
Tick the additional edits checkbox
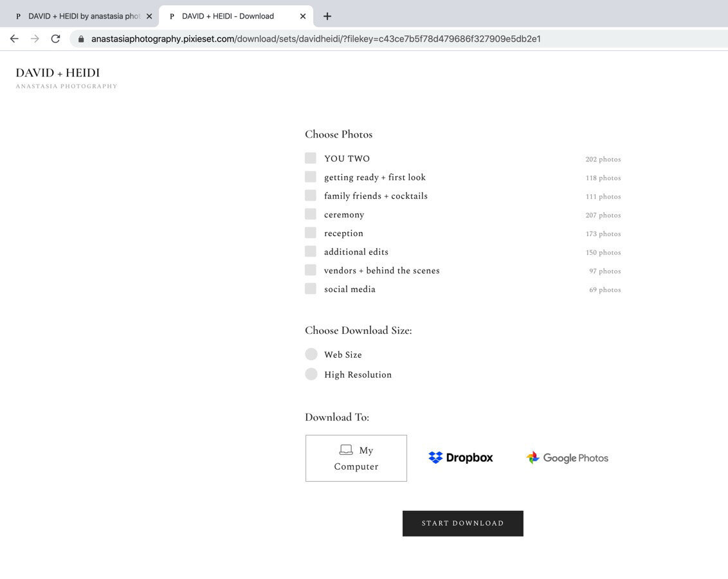pos(311,251)
